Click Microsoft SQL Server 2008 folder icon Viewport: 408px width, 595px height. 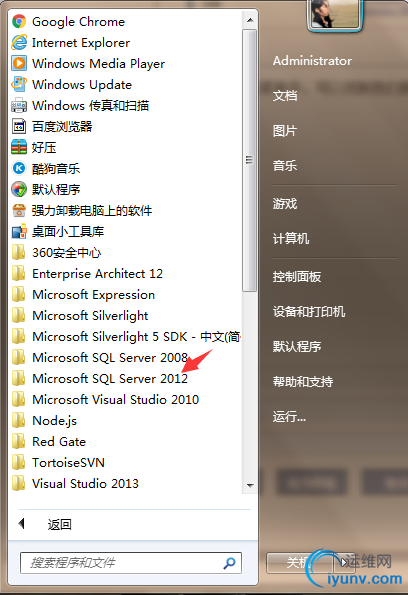(19, 357)
